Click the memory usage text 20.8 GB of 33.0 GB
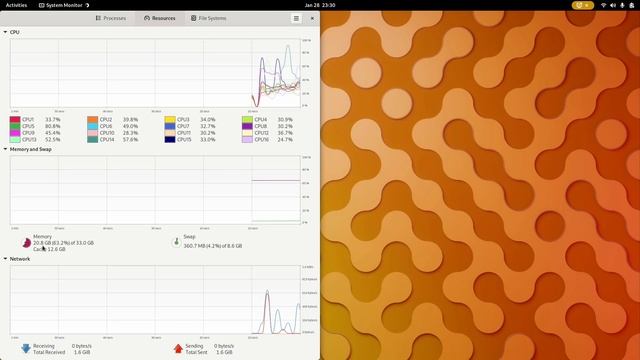 pyautogui.click(x=63, y=243)
